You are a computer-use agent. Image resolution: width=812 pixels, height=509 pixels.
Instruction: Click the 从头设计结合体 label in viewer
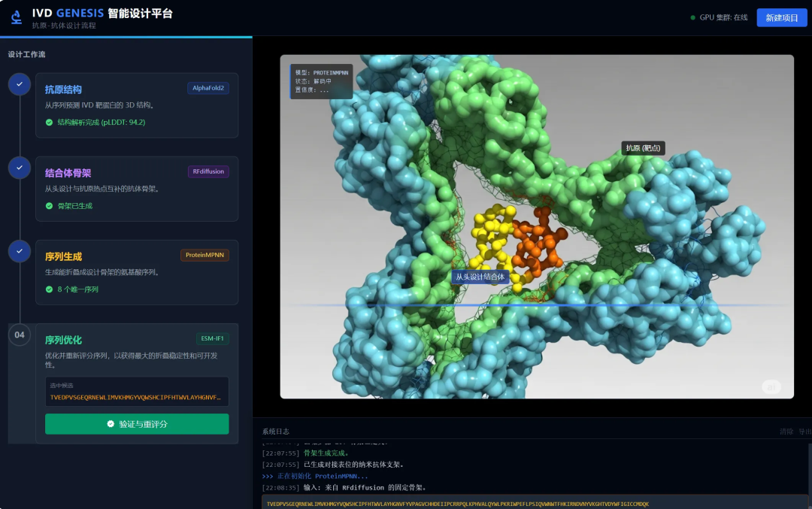tap(480, 277)
